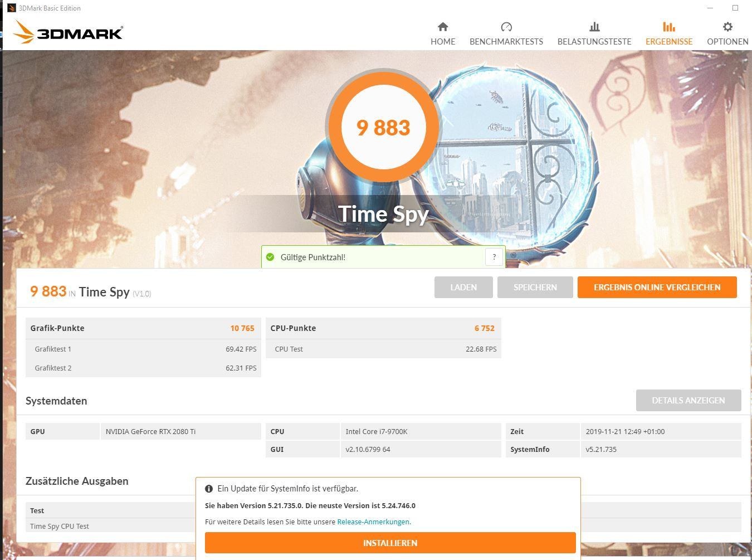Click the DETAILS ANZEIGEN button
This screenshot has height=560, width=752.
pyautogui.click(x=688, y=400)
